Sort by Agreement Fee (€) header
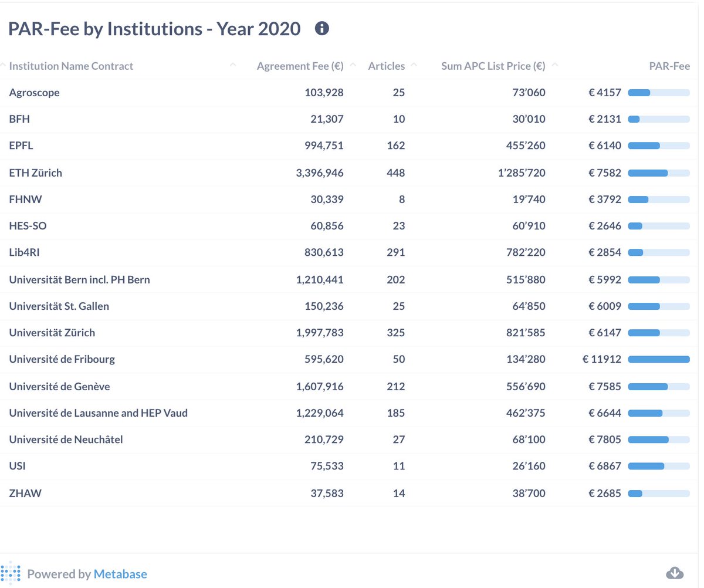The height and width of the screenshot is (588, 704). click(x=300, y=66)
